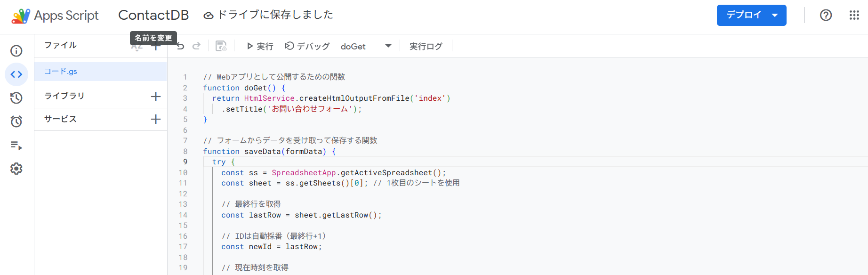Open the Executions list icon in sidebar
The image size is (868, 275).
coord(16,145)
